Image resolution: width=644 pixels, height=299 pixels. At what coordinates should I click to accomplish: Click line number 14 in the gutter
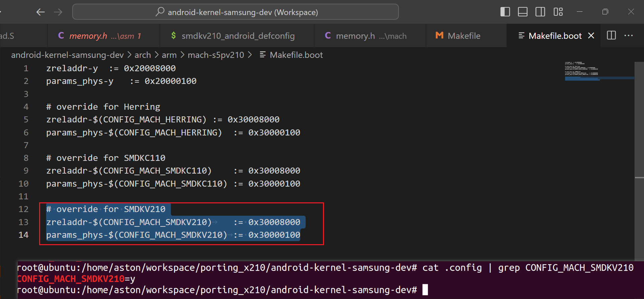(x=23, y=235)
